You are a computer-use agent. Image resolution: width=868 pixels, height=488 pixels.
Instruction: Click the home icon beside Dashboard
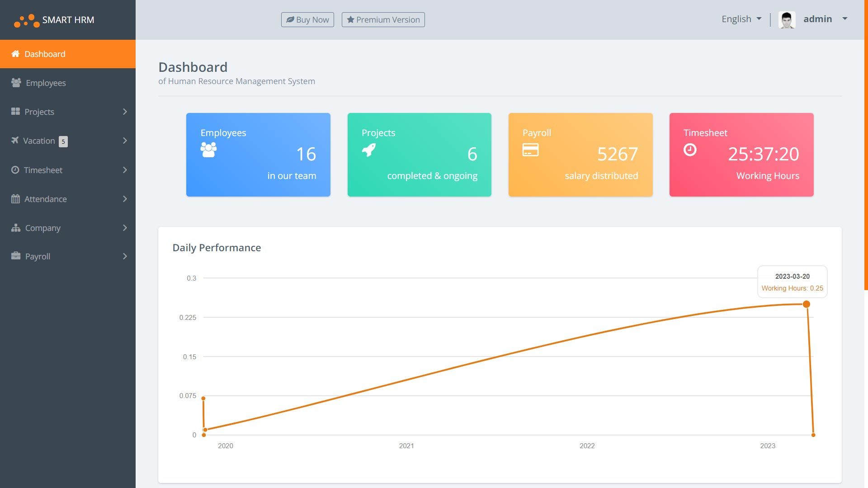pyautogui.click(x=15, y=54)
